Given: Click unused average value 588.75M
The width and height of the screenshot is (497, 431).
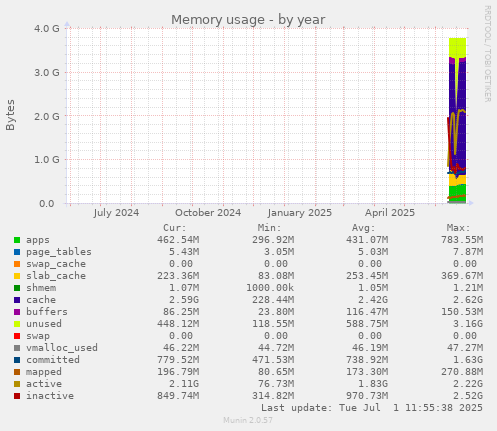Looking at the screenshot, I should point(367,324).
